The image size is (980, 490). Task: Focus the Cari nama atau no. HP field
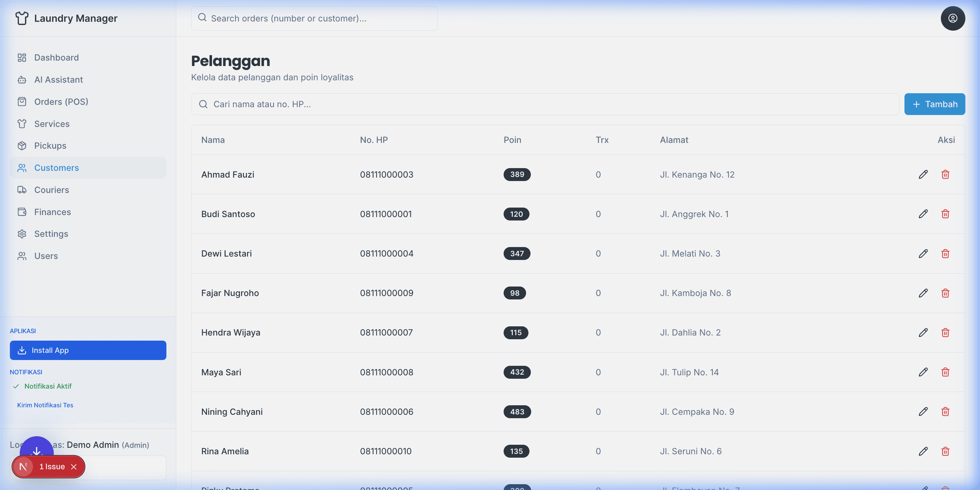pyautogui.click(x=544, y=104)
